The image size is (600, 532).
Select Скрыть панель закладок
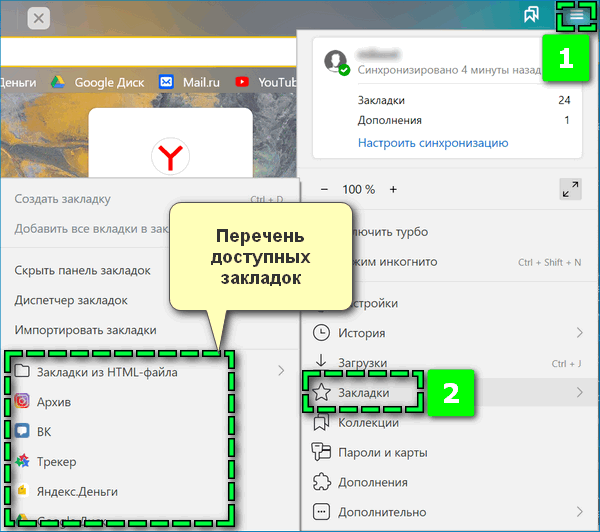[150, 271]
